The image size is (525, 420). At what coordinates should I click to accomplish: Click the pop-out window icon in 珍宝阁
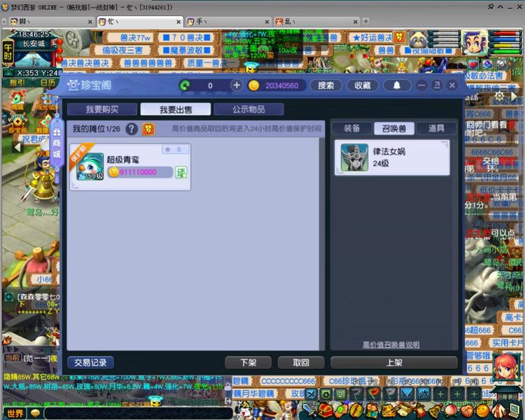pyautogui.click(x=437, y=85)
